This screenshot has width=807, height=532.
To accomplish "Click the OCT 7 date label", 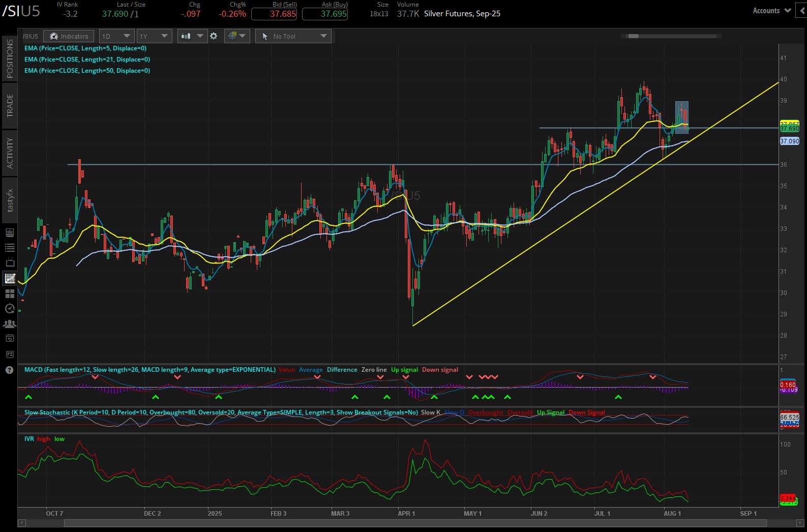I will (54, 513).
